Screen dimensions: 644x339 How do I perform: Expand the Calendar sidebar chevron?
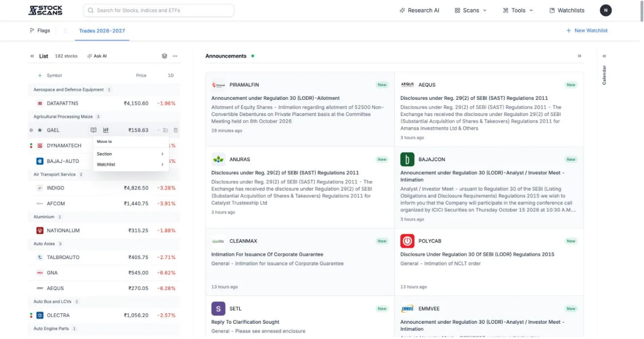pos(604,56)
